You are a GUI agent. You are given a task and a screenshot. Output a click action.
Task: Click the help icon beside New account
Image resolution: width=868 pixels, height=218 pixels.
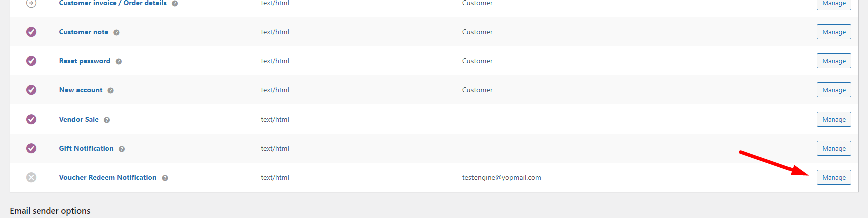pyautogui.click(x=111, y=90)
